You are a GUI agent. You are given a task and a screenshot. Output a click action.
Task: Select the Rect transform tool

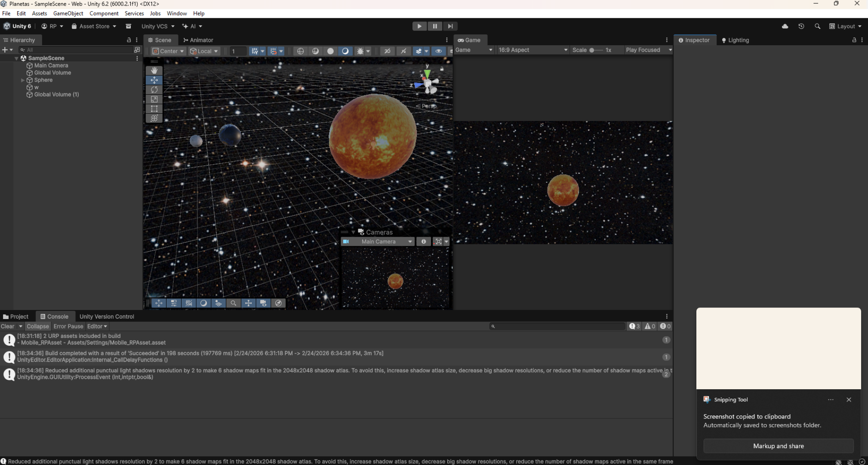pos(154,108)
